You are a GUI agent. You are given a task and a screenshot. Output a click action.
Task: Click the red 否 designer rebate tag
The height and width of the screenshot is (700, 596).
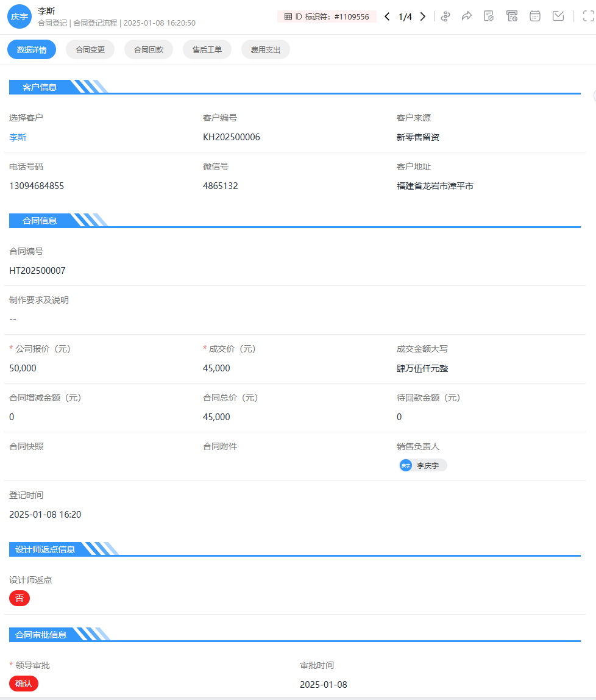20,598
